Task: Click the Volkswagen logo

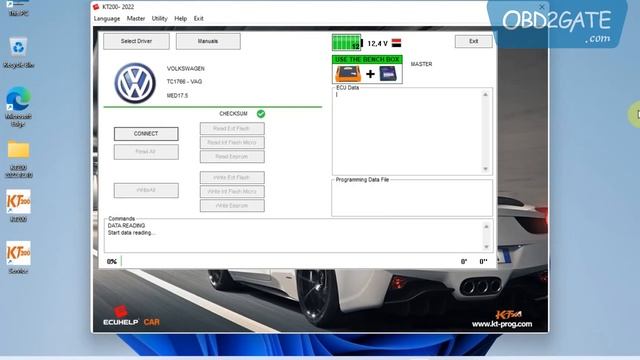Action: tap(135, 83)
